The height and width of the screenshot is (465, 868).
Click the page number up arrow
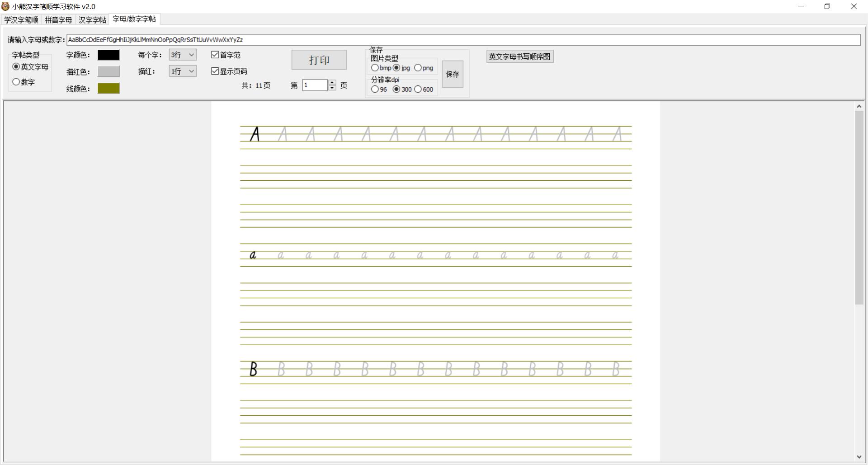tap(332, 82)
